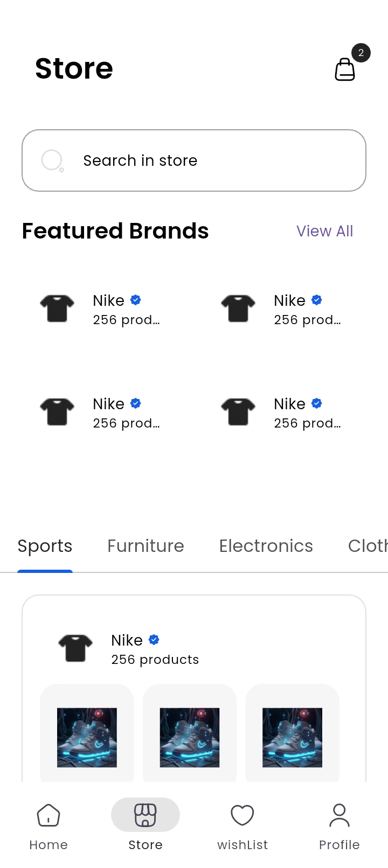The width and height of the screenshot is (388, 868).
Task: Tap the top-left Nike brand t-shirt icon
Action: pyautogui.click(x=57, y=309)
